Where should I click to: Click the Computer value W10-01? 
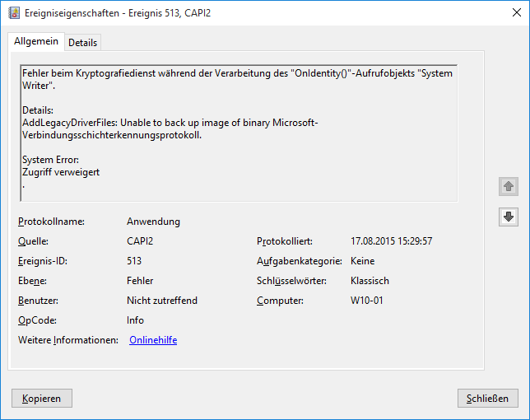366,301
